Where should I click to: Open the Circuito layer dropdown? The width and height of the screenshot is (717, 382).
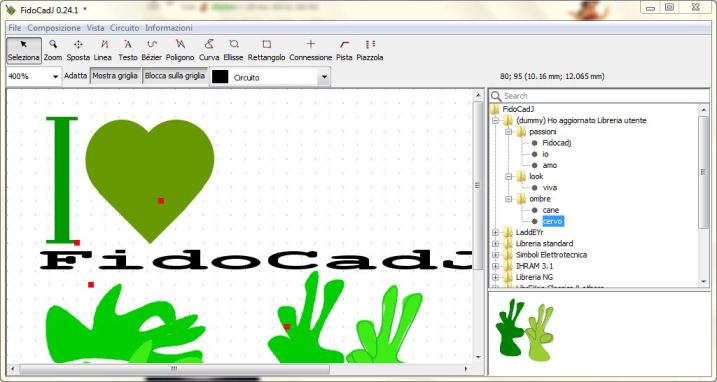click(324, 77)
